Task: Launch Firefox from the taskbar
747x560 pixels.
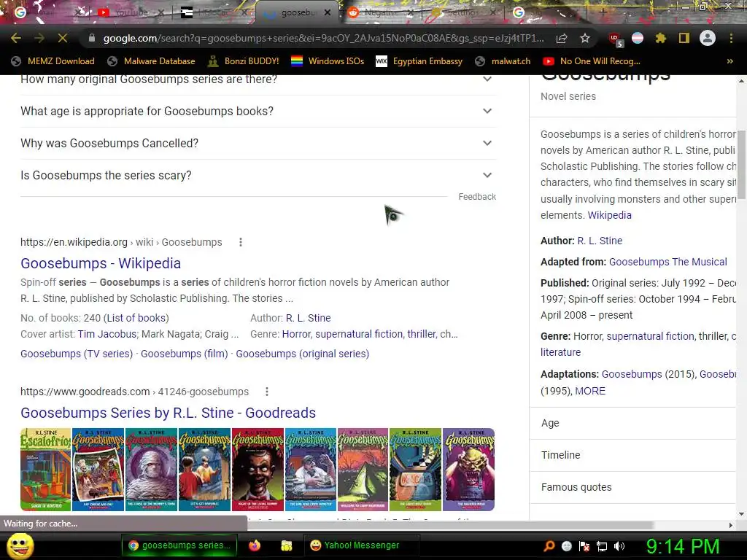Action: tap(255, 545)
